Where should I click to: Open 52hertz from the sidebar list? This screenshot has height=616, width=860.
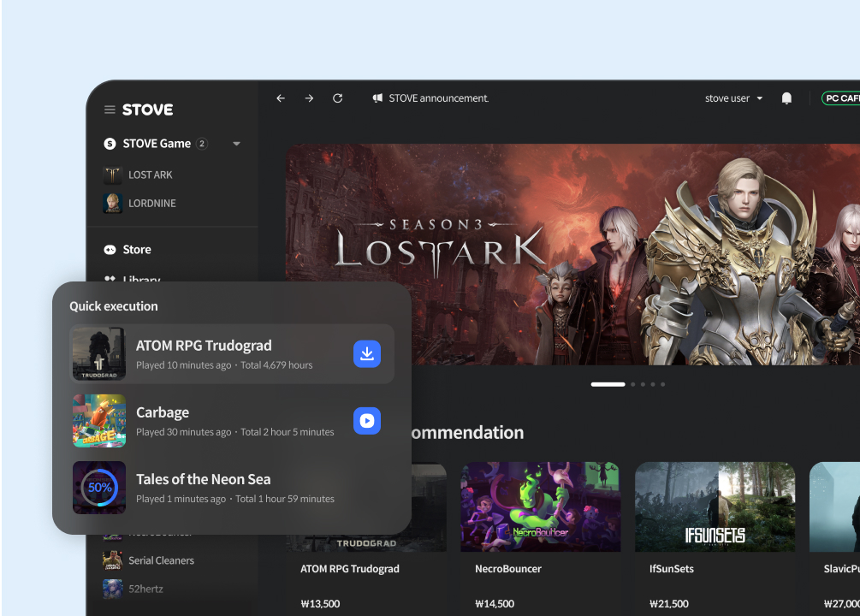click(x=145, y=589)
